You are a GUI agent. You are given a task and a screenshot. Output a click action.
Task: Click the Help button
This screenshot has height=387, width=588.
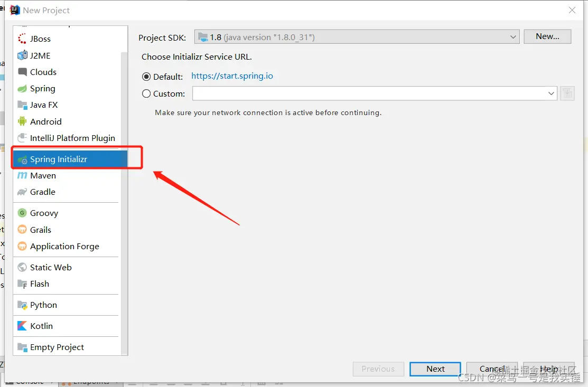coord(549,369)
